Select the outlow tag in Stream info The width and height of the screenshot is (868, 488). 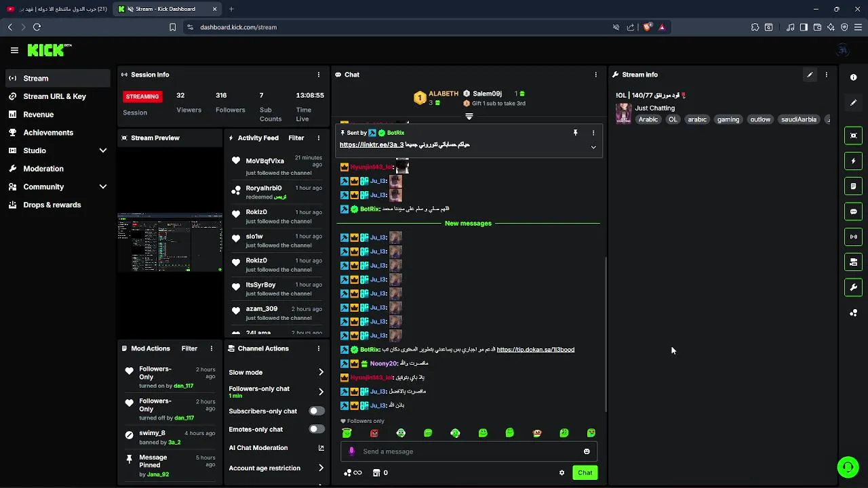coord(760,119)
